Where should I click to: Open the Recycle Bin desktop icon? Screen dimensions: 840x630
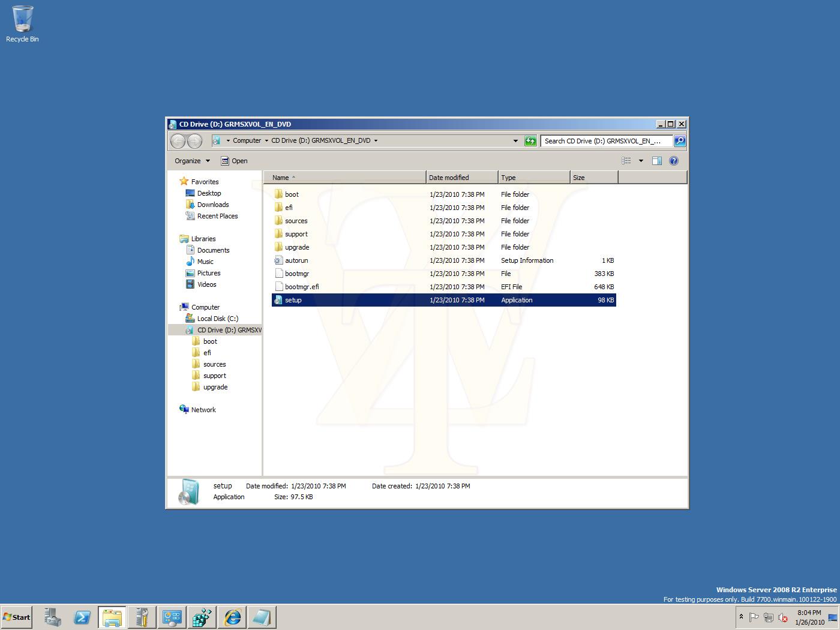pos(22,24)
